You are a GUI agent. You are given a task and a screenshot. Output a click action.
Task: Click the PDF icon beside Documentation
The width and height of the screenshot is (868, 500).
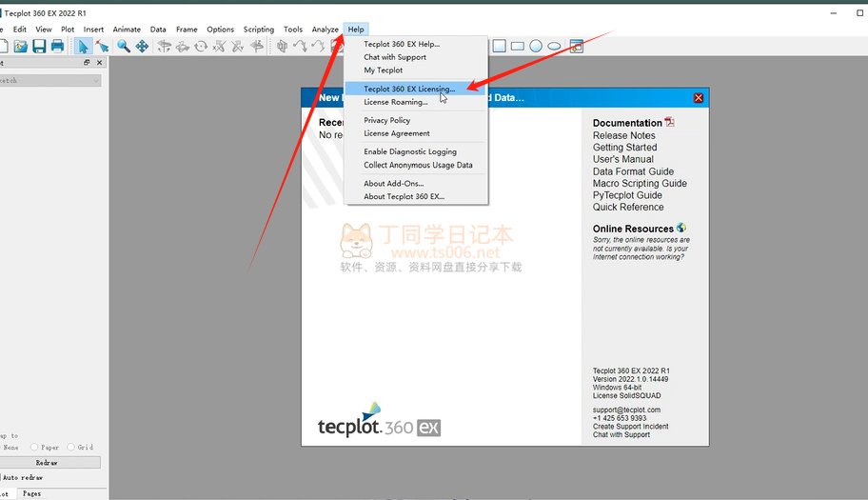coord(669,122)
